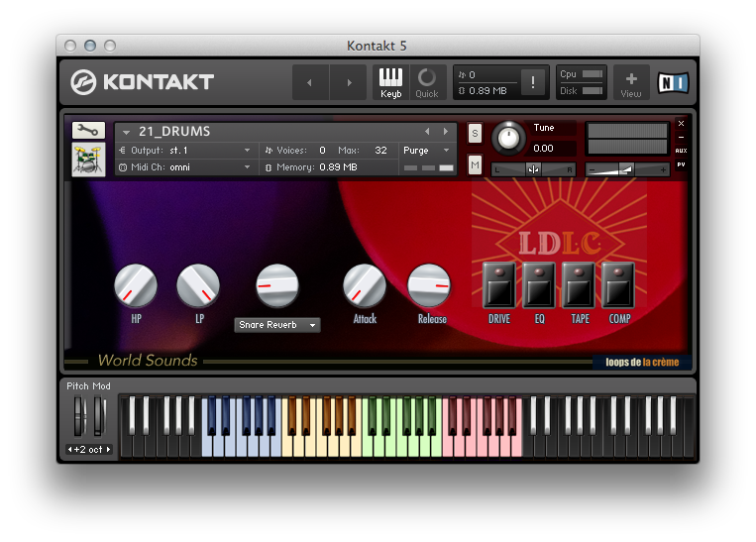Click the reverb amount knob above Snare Reverb

click(x=277, y=285)
